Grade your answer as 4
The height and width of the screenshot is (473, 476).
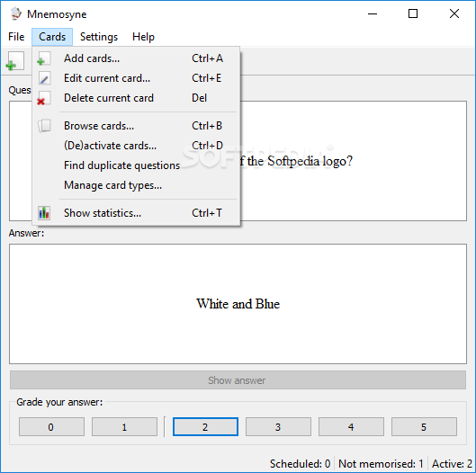[x=351, y=426]
